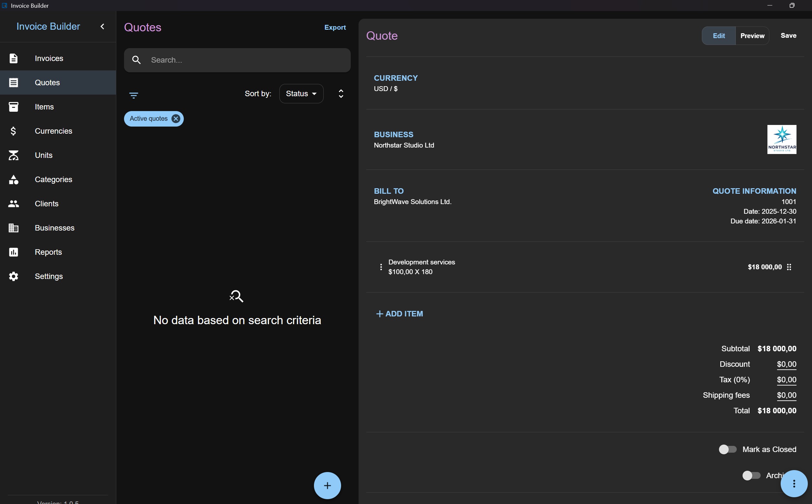This screenshot has width=812, height=504.
Task: Edit the Discount amount value
Action: click(786, 364)
